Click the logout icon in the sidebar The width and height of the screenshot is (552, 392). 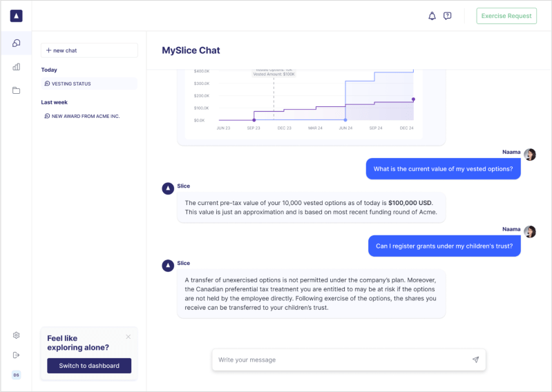(16, 355)
